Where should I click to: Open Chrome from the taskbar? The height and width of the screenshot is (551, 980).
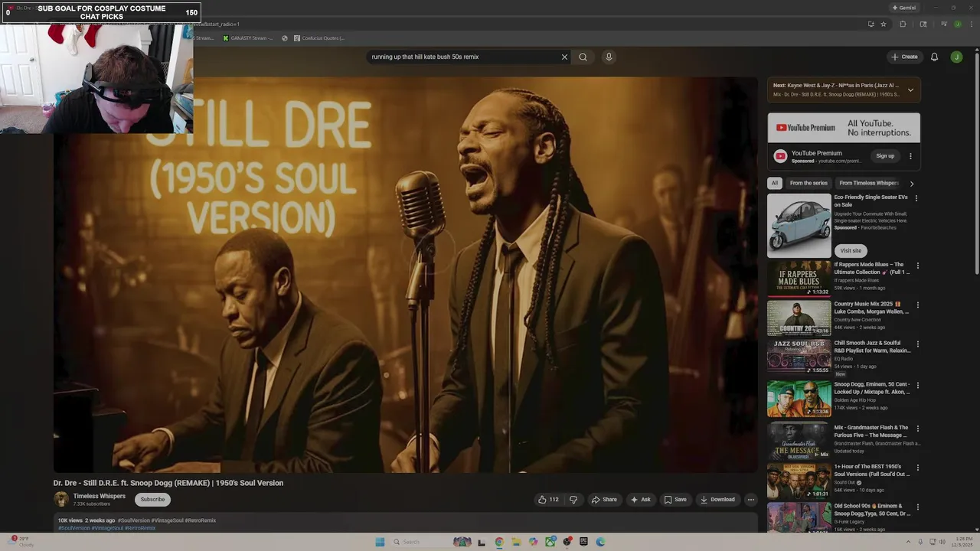coord(498,542)
